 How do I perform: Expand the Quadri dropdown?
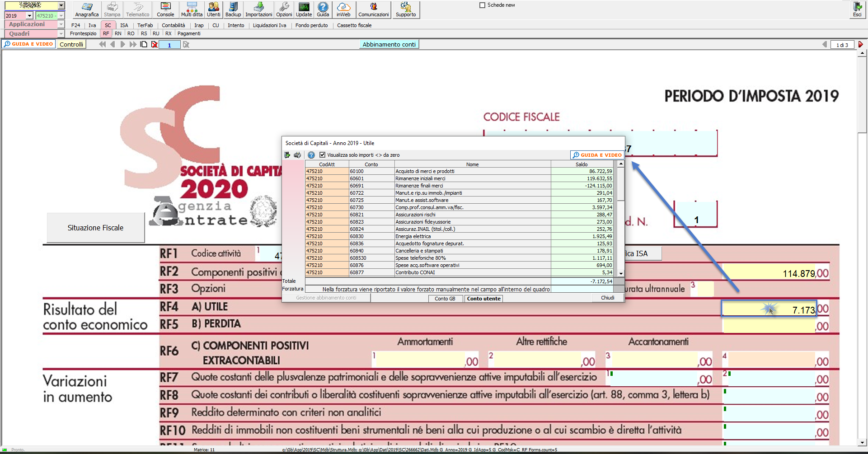(x=61, y=34)
